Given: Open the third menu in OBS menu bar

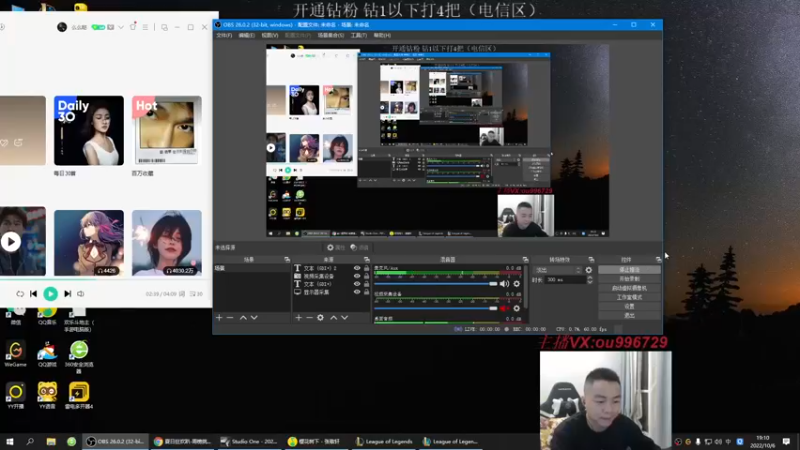Looking at the screenshot, I should tap(270, 35).
